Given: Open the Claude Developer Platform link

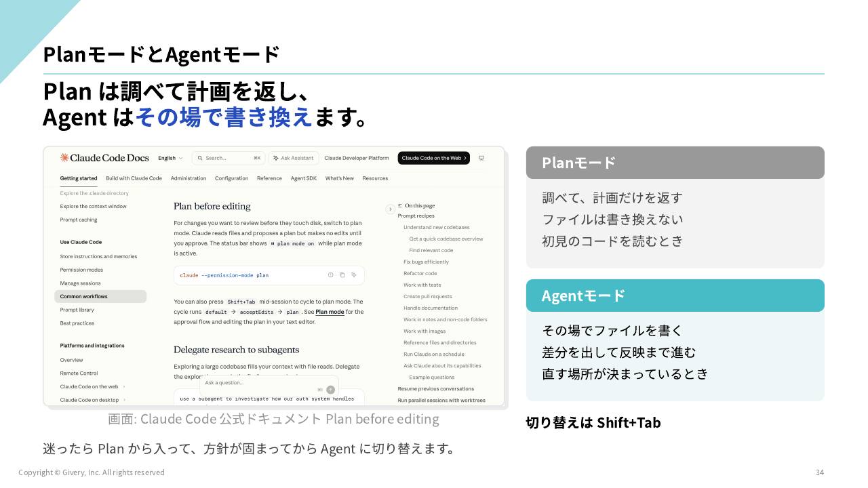Looking at the screenshot, I should point(357,158).
